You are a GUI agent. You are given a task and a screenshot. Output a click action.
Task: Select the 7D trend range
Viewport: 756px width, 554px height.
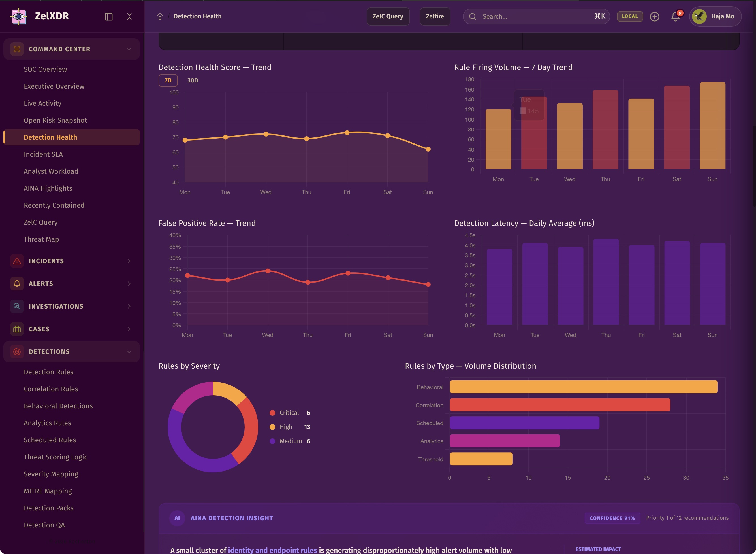coord(168,80)
